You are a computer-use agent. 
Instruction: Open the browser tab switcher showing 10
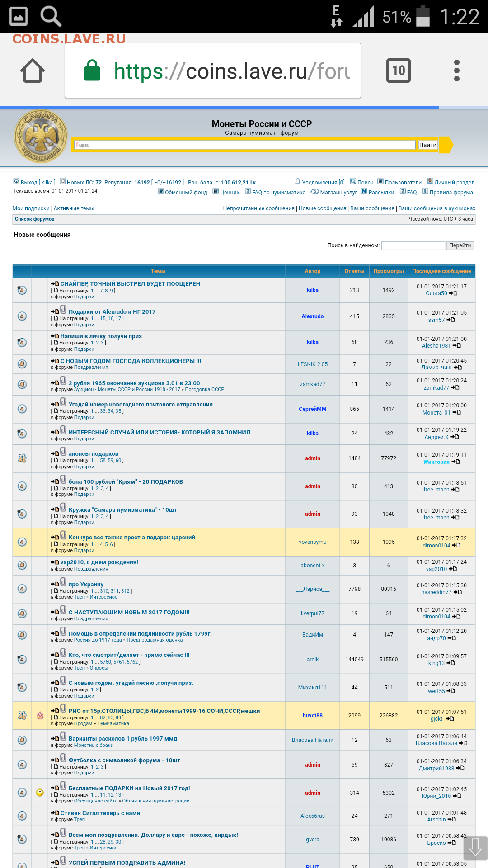pyautogui.click(x=399, y=71)
